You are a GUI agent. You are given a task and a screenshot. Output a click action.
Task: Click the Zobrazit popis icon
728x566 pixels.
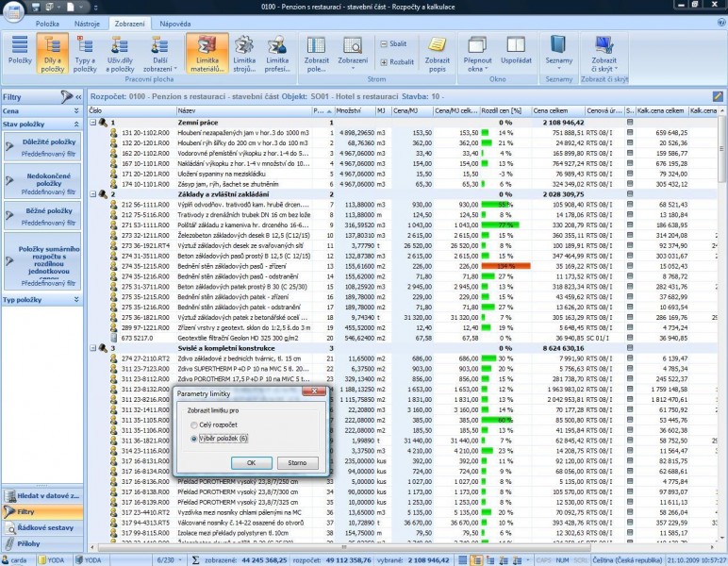(437, 53)
